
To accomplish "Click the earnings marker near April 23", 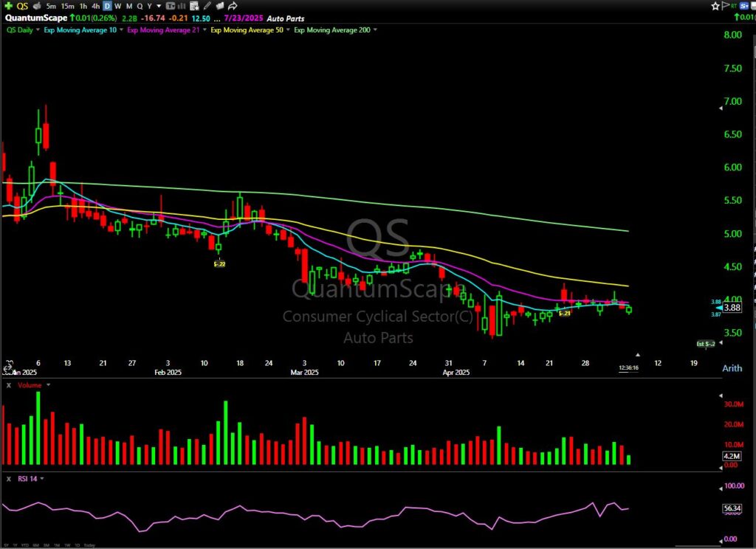I will point(565,314).
